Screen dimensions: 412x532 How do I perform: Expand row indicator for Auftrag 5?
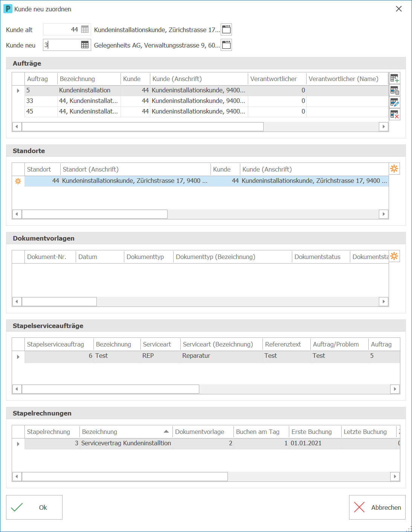click(18, 90)
